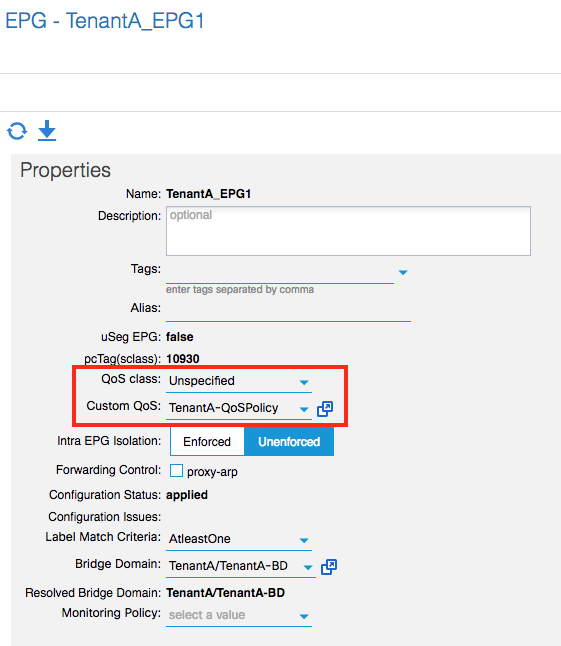Open Bridge Domain popup link icon
The height and width of the screenshot is (646, 561).
[x=329, y=567]
